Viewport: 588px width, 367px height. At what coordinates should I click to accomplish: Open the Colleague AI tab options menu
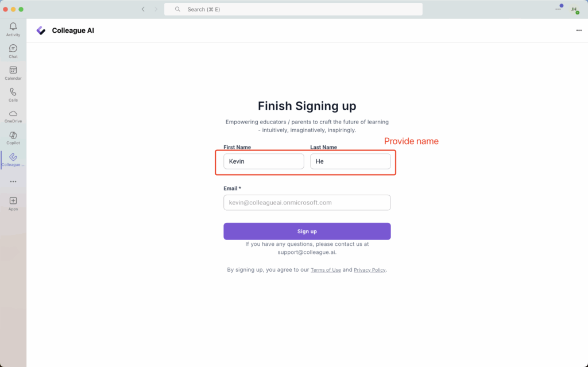(579, 30)
